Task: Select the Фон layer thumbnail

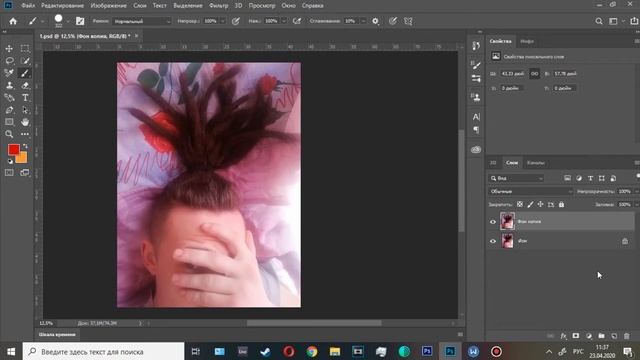Action: [507, 241]
